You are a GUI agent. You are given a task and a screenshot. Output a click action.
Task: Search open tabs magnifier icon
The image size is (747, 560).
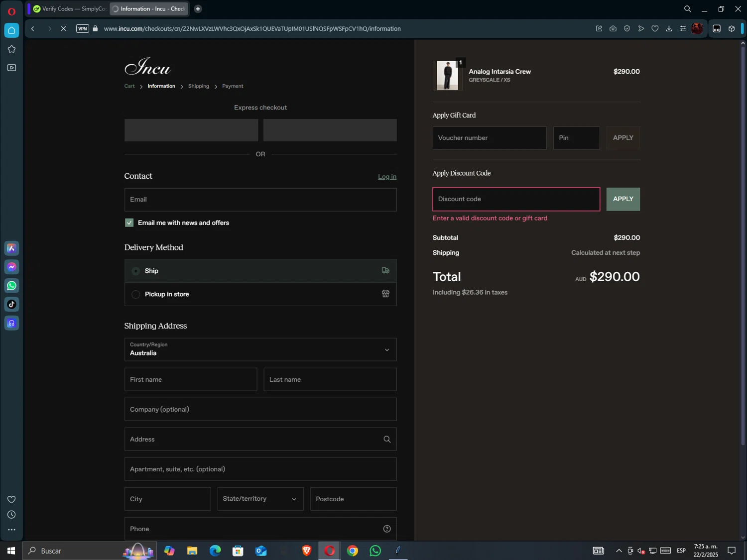[x=688, y=9]
